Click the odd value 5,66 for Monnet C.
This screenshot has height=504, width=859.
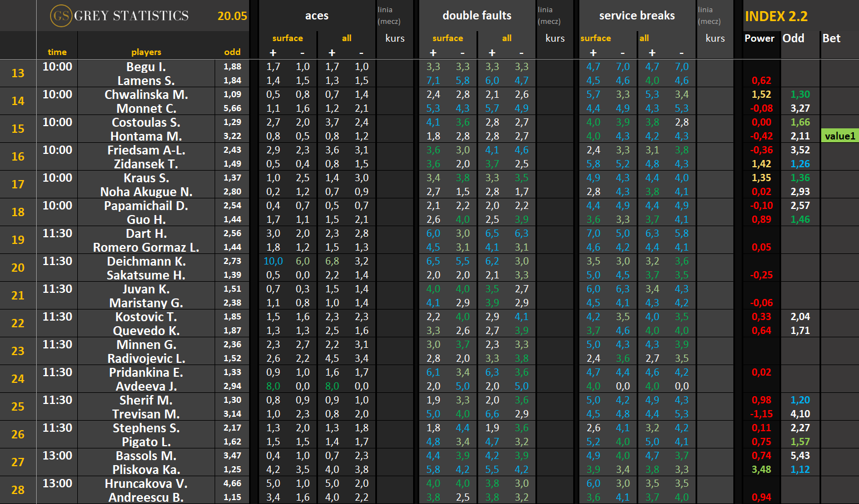click(232, 108)
